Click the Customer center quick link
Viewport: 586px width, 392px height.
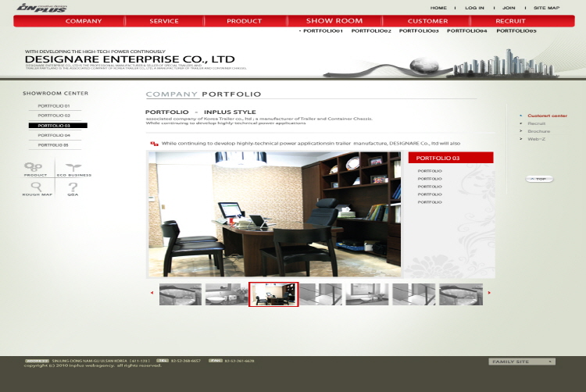547,116
